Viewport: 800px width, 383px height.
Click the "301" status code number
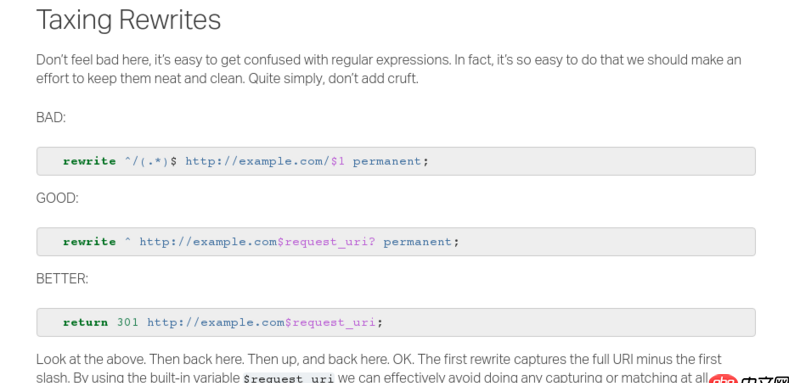pyautogui.click(x=128, y=322)
